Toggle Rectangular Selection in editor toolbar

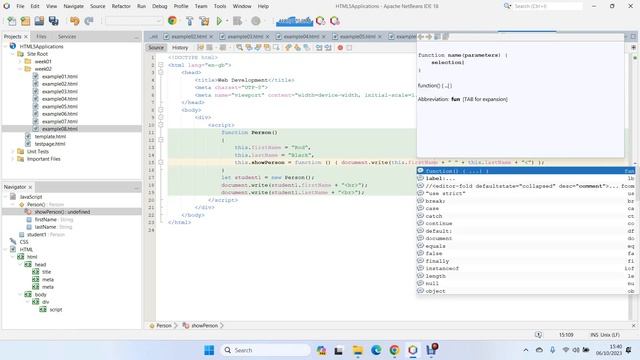pos(276,48)
